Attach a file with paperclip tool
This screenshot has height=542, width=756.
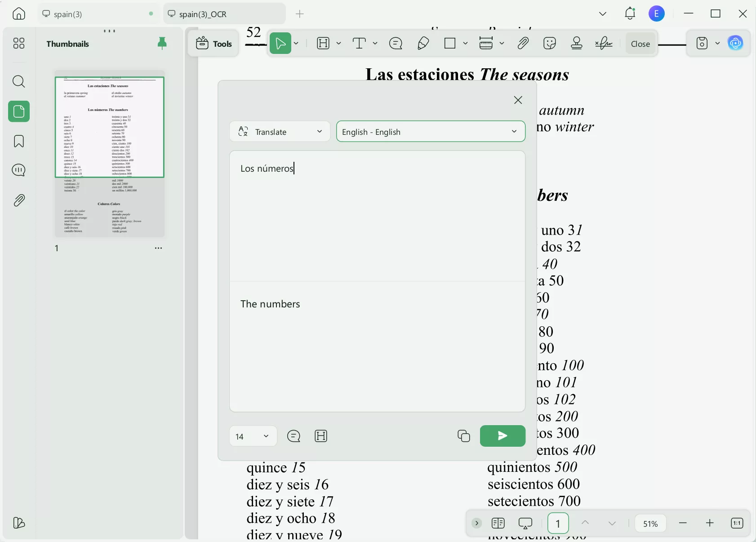523,43
